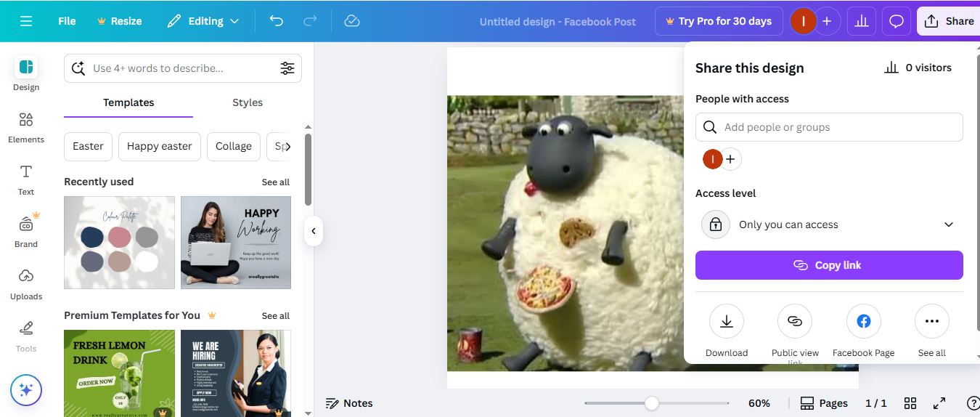Open the Tools sidebar panel
This screenshot has width=980, height=417.
26,336
